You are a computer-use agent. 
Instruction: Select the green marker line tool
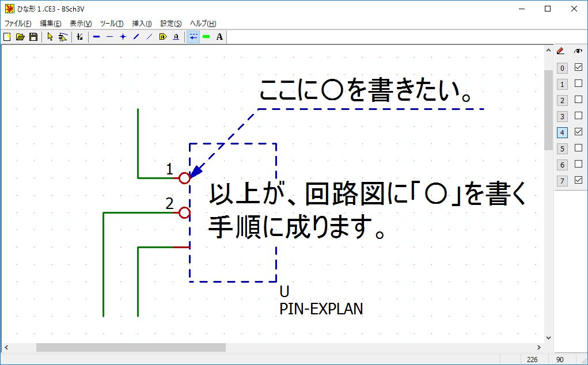click(x=206, y=37)
